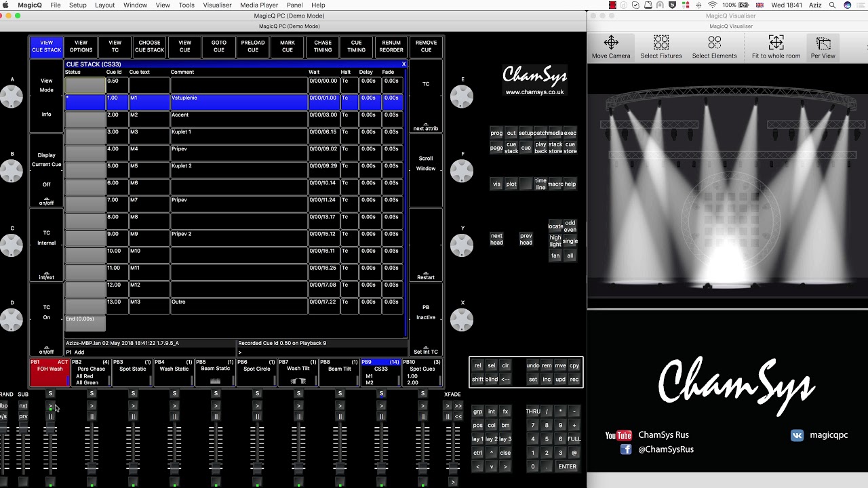
Task: Open the File menu
Action: click(56, 5)
